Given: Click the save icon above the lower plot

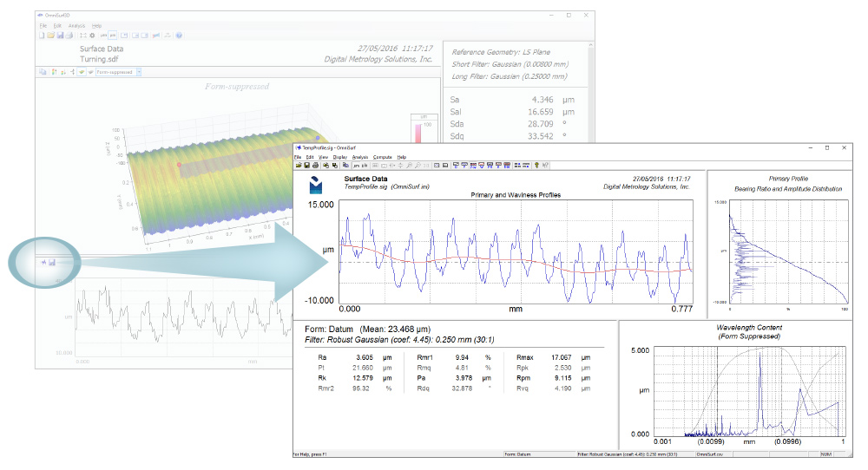Looking at the screenshot, I should click(51, 262).
